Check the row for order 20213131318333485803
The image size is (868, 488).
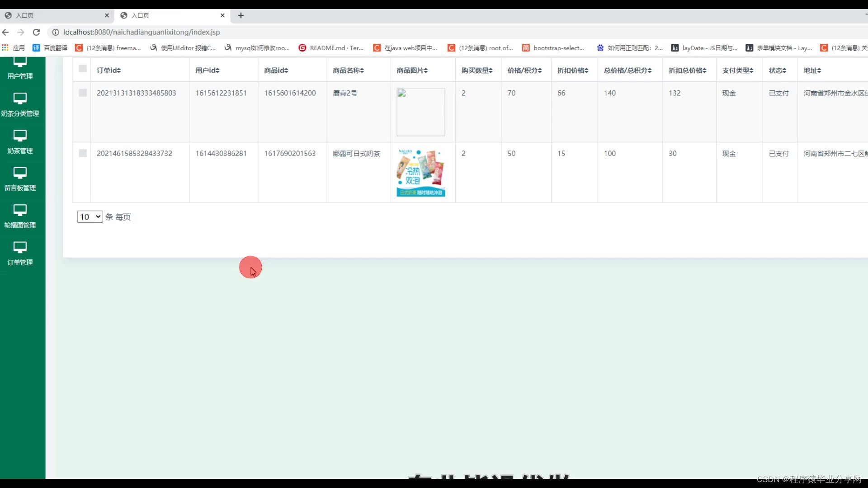click(x=83, y=93)
